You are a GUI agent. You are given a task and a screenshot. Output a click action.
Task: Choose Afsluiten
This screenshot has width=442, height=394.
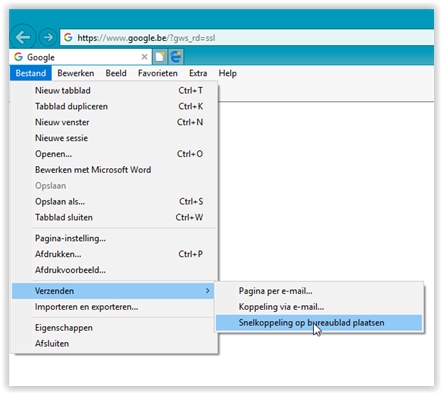pos(115,343)
